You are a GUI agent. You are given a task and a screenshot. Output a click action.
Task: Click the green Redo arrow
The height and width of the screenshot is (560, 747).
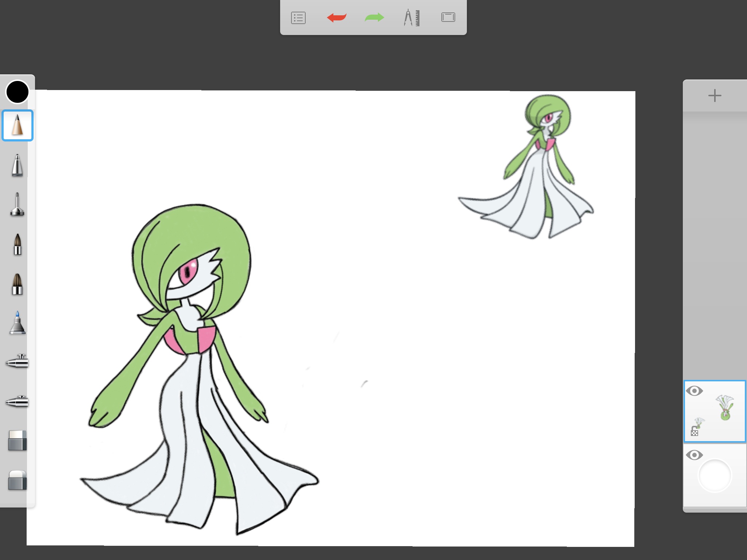coord(375,17)
